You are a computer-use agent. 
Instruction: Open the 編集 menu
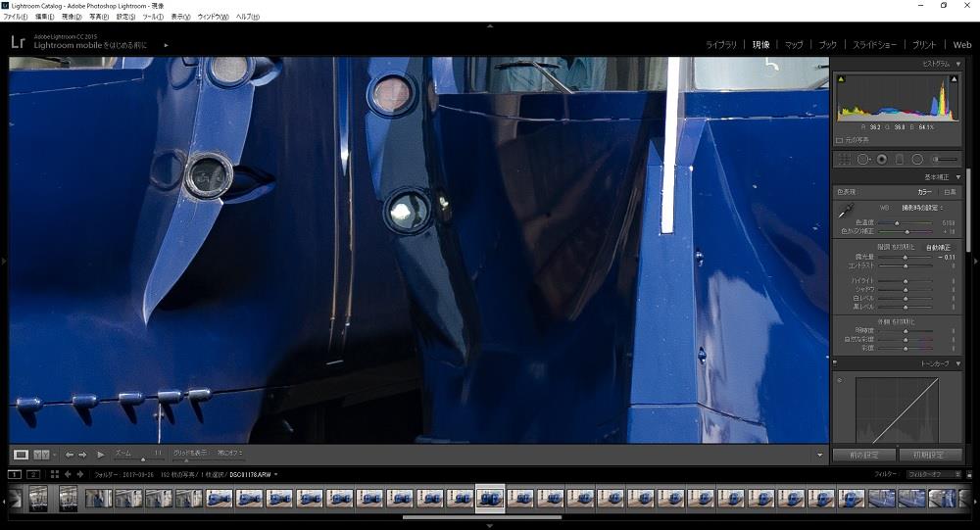44,17
